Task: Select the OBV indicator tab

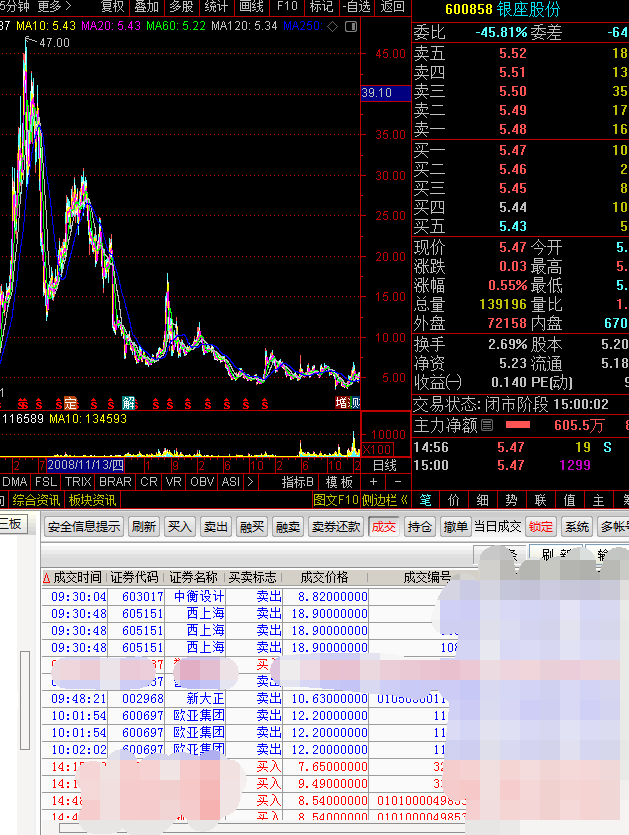Action: [202, 482]
